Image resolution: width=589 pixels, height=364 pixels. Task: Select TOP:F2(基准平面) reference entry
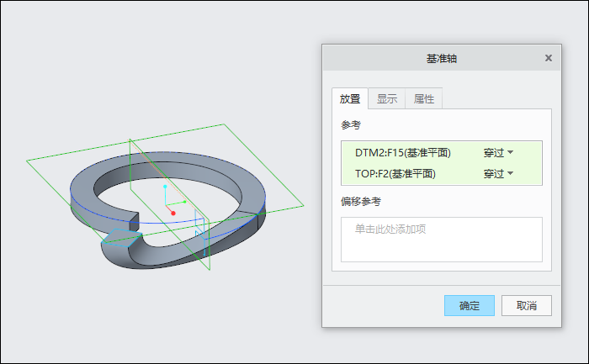coord(395,173)
